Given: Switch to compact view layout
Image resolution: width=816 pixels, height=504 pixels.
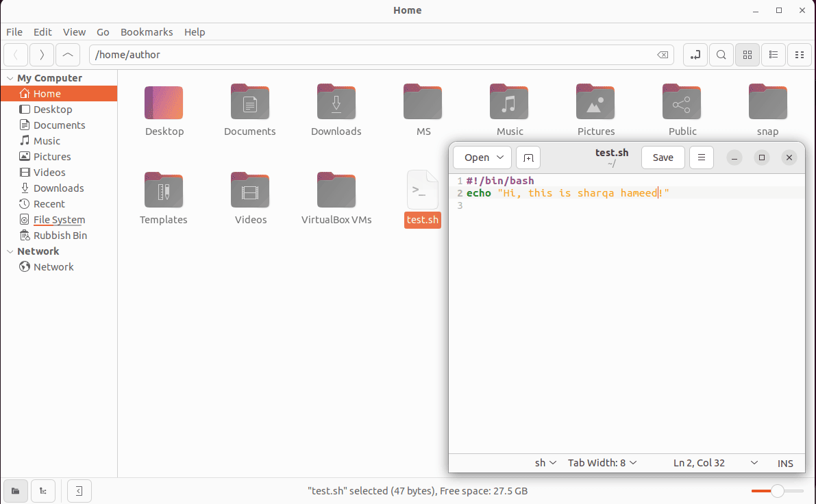Looking at the screenshot, I should coord(799,54).
